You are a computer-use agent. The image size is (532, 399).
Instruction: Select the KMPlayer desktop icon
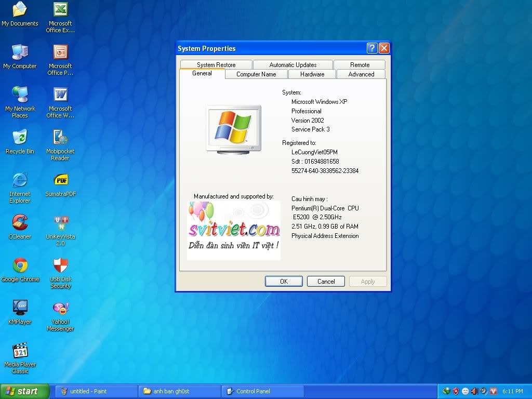[x=20, y=312]
